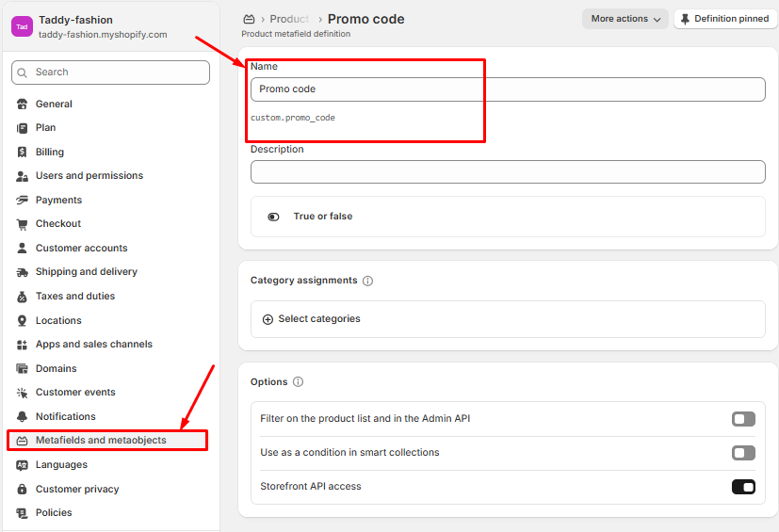779x532 pixels.
Task: Enable filter on product list toggle
Action: [x=743, y=419]
